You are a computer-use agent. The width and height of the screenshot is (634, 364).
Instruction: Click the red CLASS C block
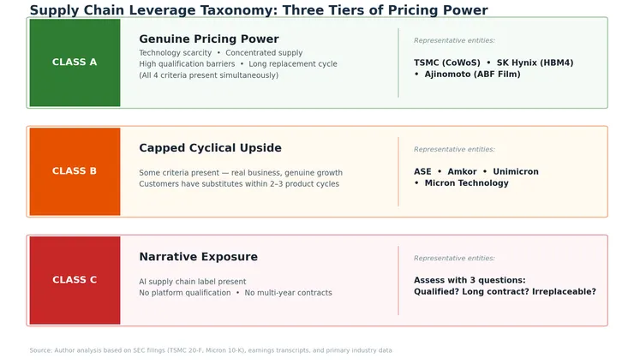(75, 280)
